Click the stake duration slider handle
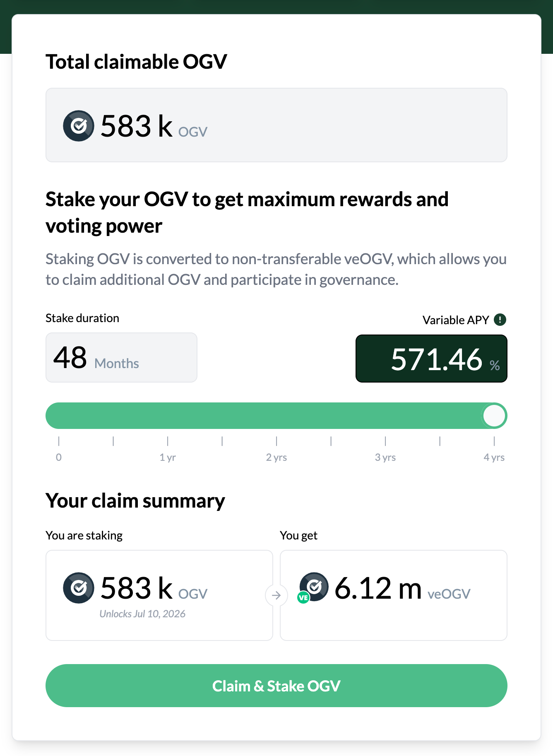Image resolution: width=553 pixels, height=756 pixels. 494,416
